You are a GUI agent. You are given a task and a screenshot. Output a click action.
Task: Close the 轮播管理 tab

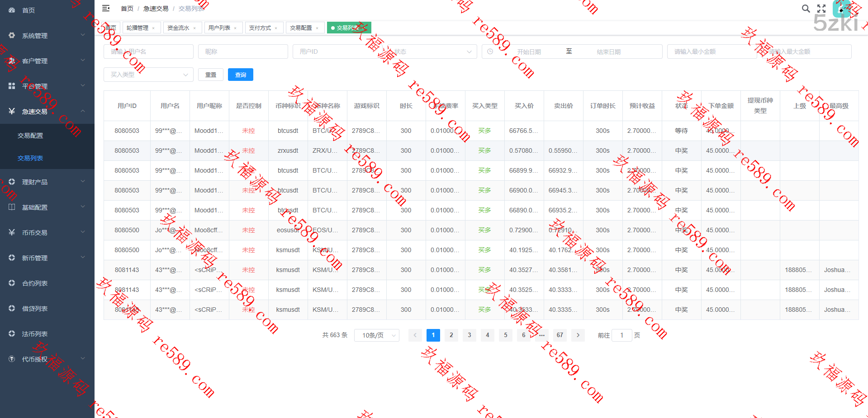point(154,28)
